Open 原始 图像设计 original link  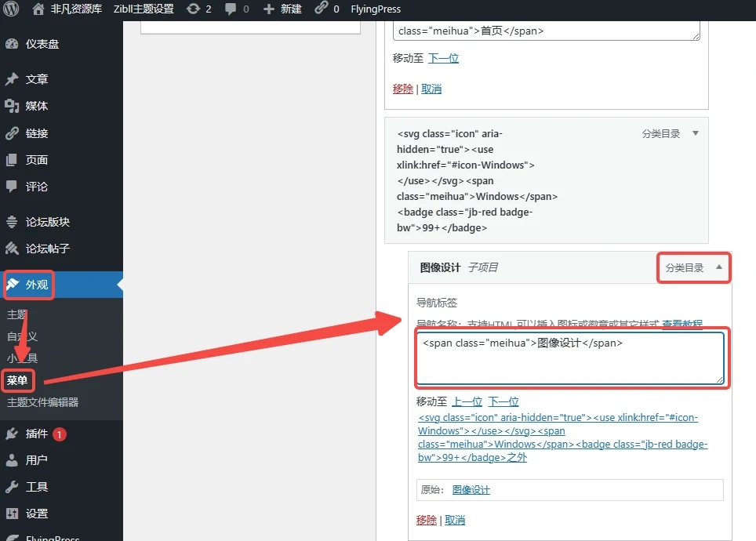click(x=471, y=490)
